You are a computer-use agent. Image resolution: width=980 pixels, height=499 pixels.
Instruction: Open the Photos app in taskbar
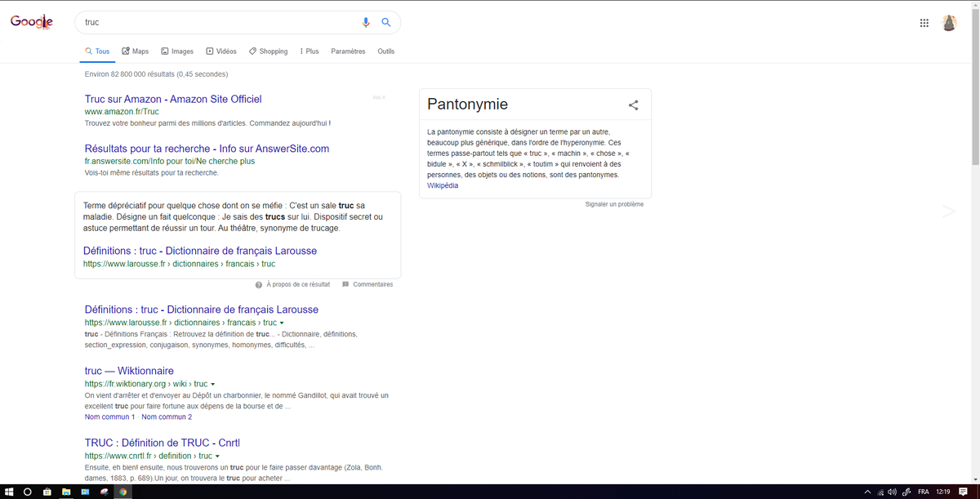[x=84, y=492]
